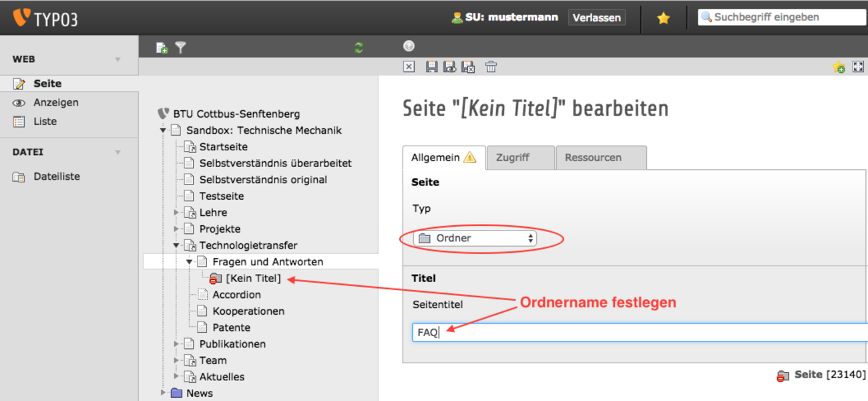Collapse the Technologietransfer tree node
Viewport: 868px width, 401px height.
176,246
